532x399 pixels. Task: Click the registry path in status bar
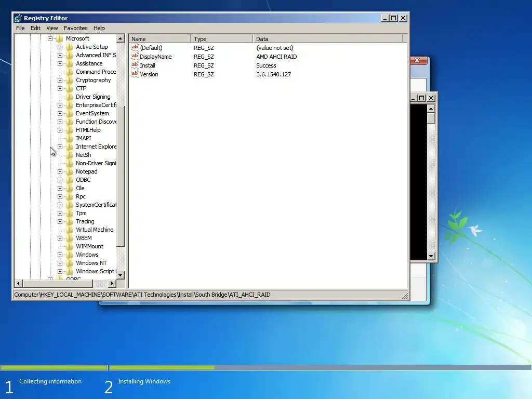(142, 295)
